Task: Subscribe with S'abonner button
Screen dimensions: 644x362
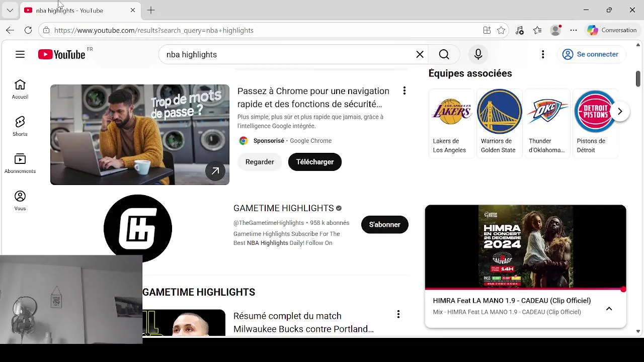Action: coord(384,225)
